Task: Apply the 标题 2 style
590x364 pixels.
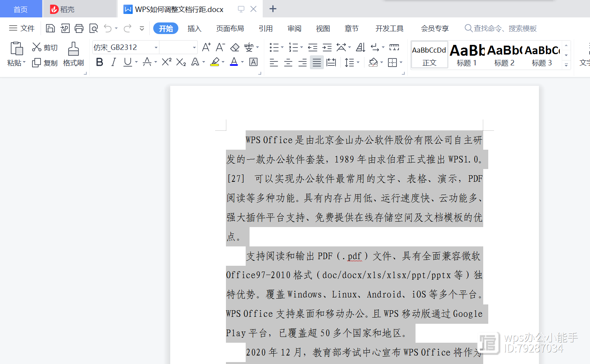Action: (x=504, y=55)
